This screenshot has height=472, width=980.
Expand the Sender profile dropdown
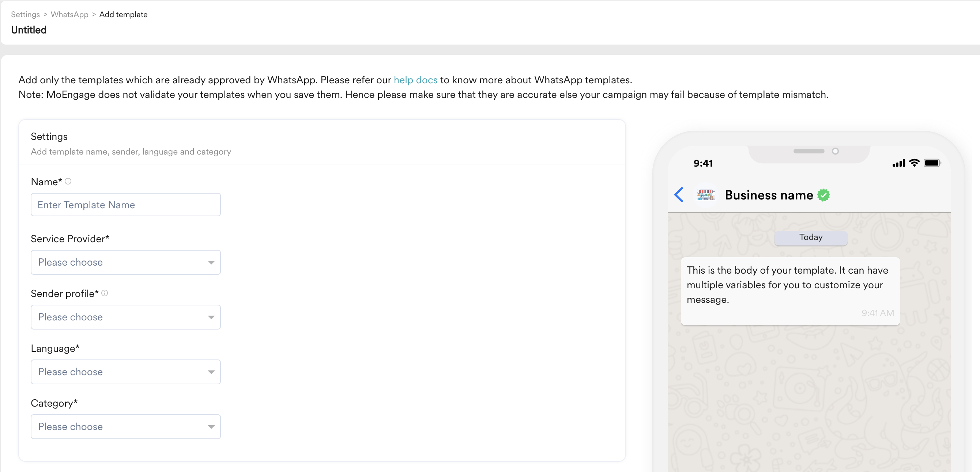click(125, 317)
